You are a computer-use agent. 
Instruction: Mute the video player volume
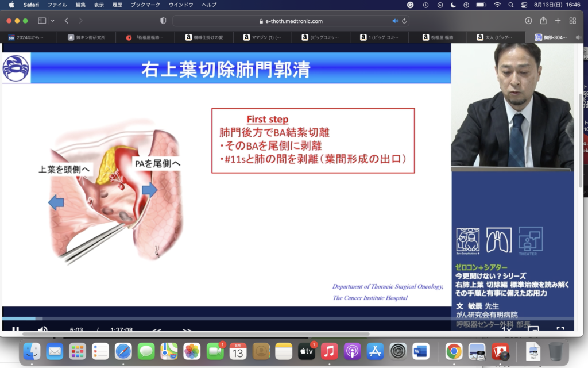(42, 330)
